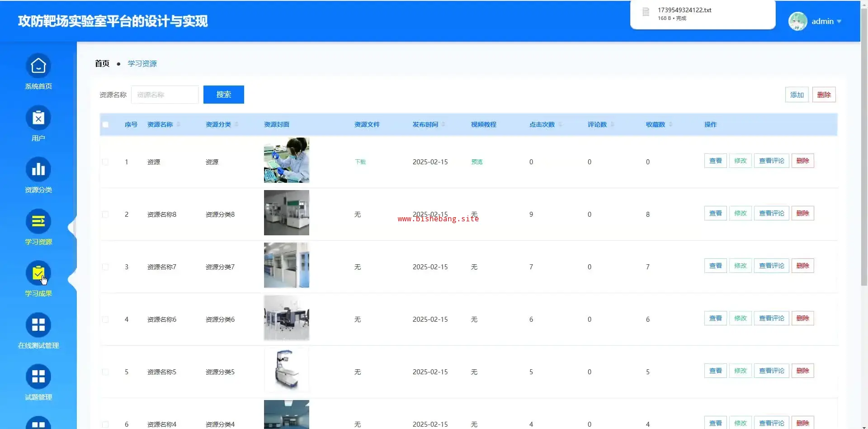Toggle the select-all checkbox in table header

point(105,124)
